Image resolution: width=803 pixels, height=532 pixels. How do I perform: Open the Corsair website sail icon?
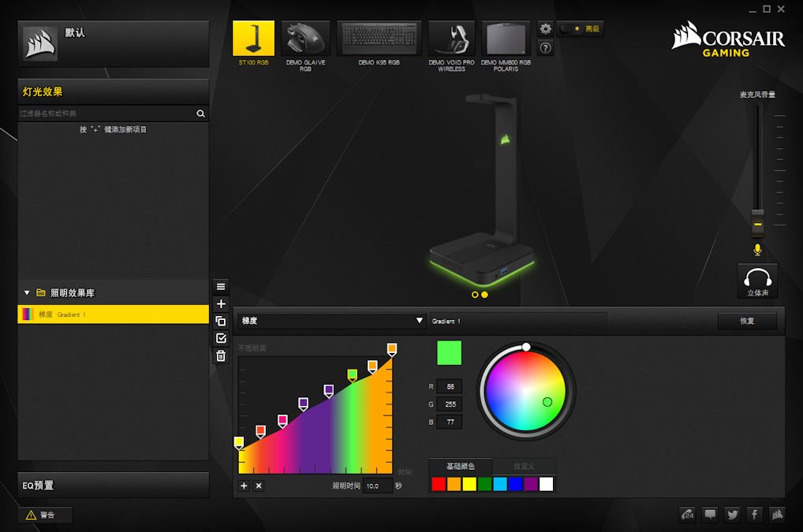point(777,514)
